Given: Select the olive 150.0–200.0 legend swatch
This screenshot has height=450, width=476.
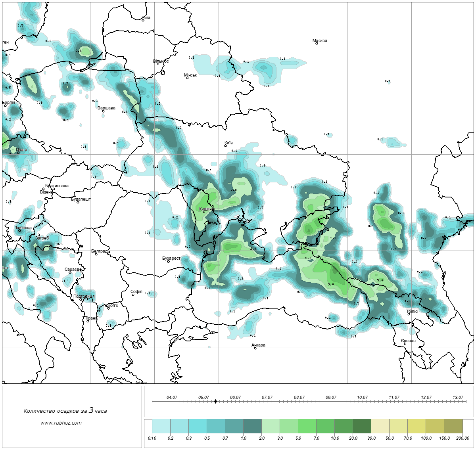Looking at the screenshot, I should click(453, 427).
